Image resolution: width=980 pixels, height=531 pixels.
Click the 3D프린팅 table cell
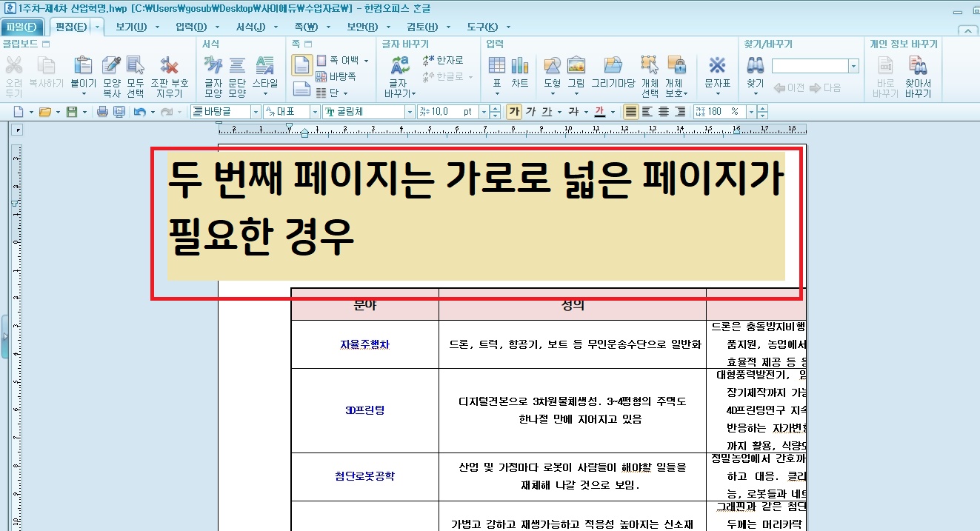click(367, 410)
